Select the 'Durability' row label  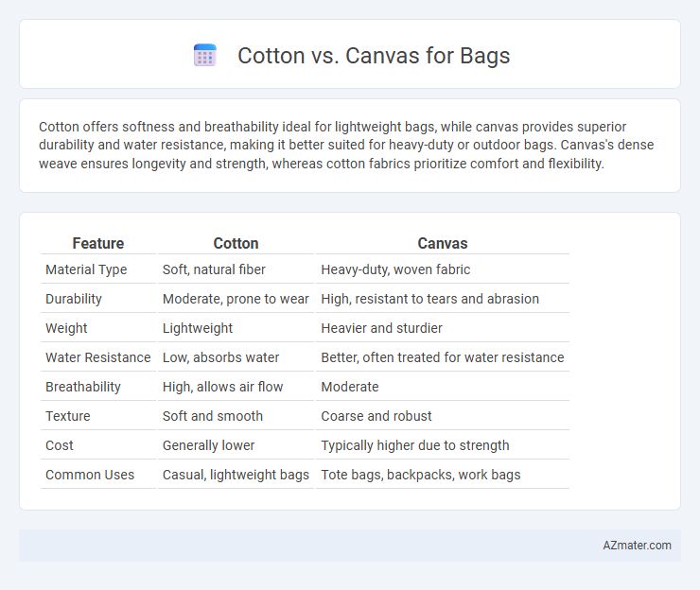click(74, 299)
